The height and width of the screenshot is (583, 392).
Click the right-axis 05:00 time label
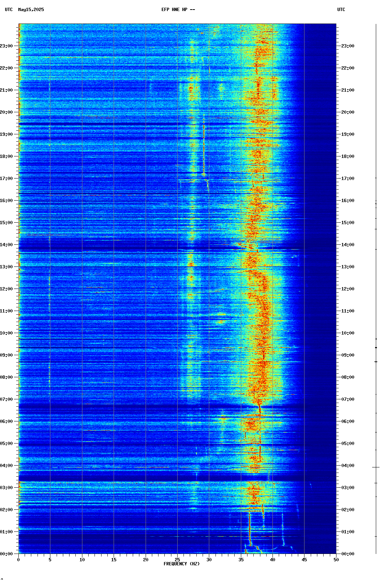pos(348,444)
